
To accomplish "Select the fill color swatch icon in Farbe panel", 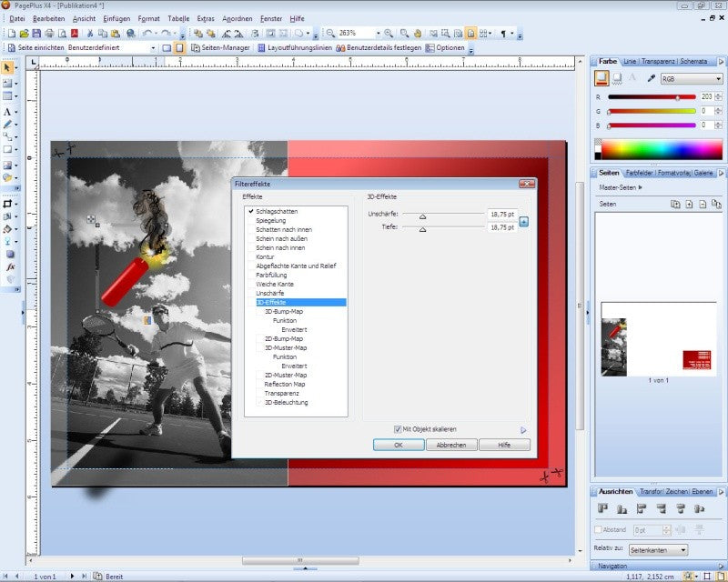I will coord(602,78).
